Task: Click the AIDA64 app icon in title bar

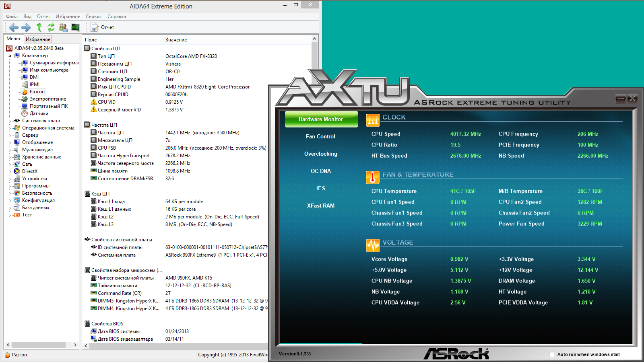Action: pos(7,6)
